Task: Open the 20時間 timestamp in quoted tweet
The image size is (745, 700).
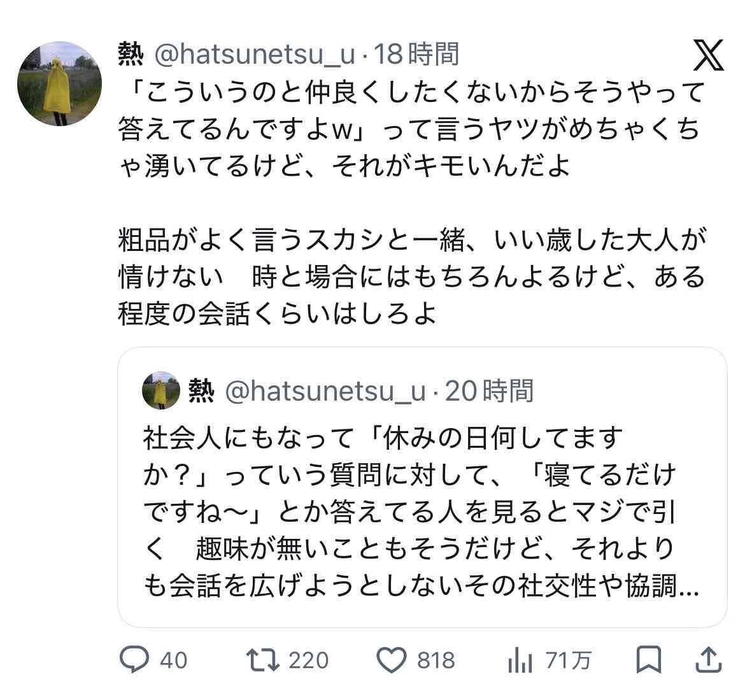Action: 489,390
